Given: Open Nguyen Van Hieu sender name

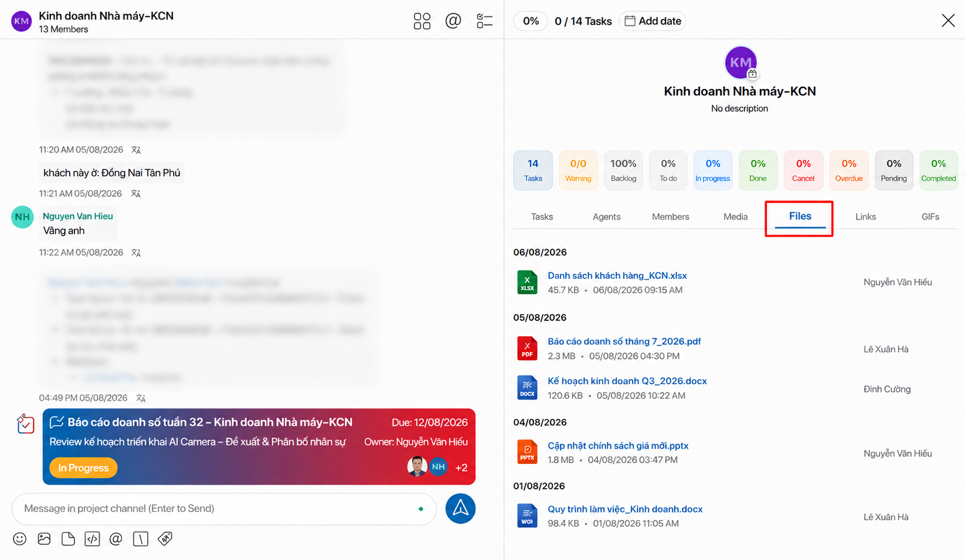Looking at the screenshot, I should (78, 216).
